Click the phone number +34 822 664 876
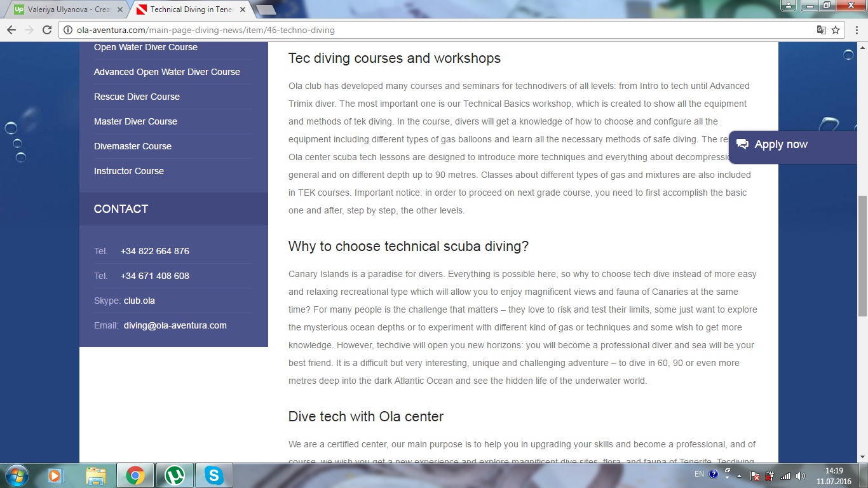This screenshot has width=868, height=488. [x=155, y=251]
